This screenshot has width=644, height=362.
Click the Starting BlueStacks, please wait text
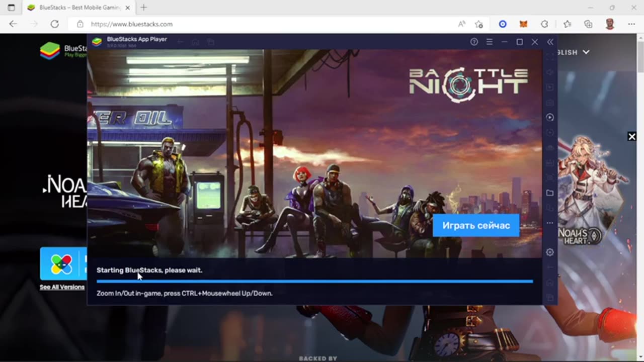click(x=149, y=270)
